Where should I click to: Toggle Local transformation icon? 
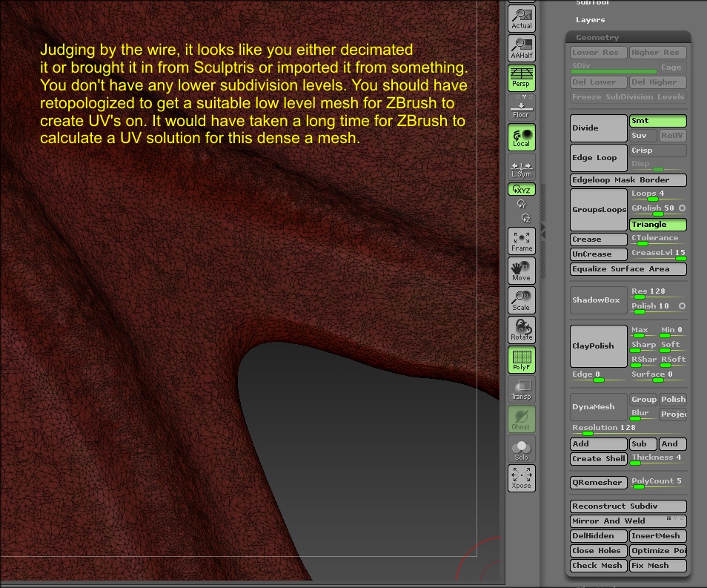[522, 136]
